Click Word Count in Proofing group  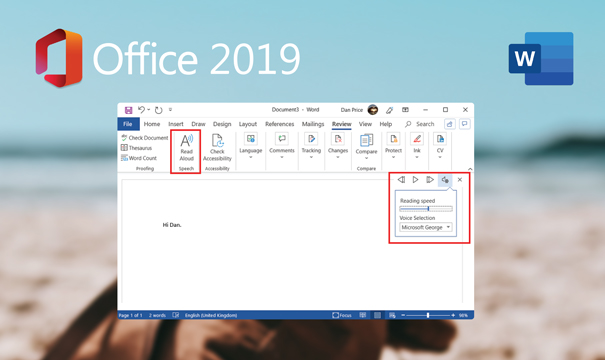pyautogui.click(x=139, y=158)
